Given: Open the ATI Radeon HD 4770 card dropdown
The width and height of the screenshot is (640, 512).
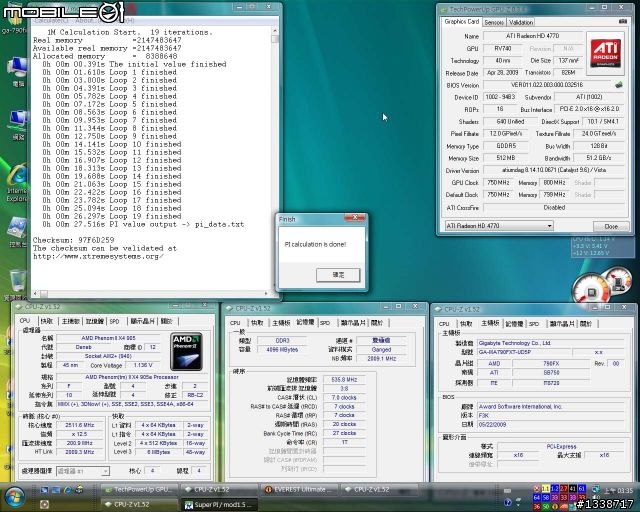Looking at the screenshot, I should point(499,226).
